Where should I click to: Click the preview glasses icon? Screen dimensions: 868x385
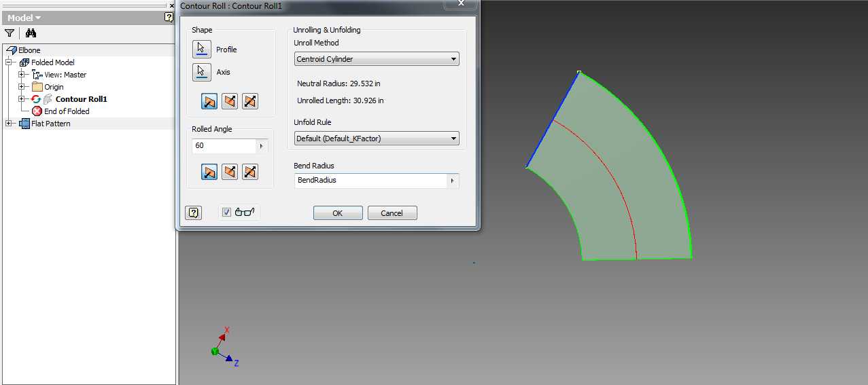[245, 213]
